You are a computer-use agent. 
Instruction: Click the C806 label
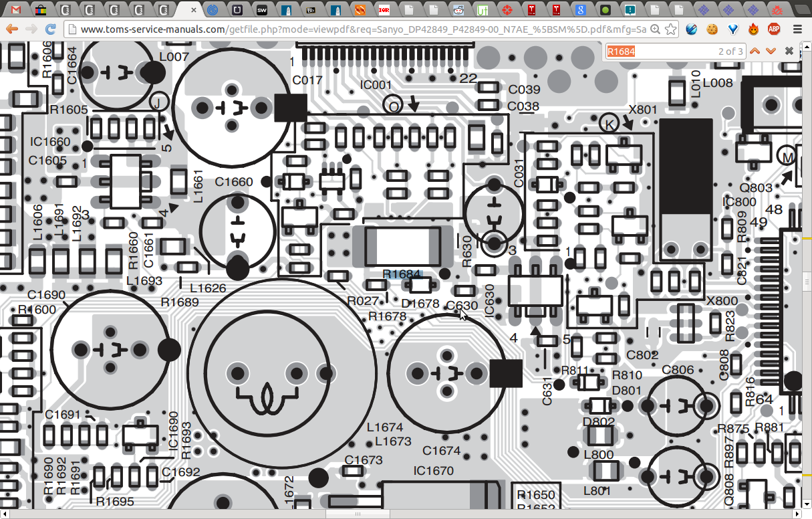[678, 370]
